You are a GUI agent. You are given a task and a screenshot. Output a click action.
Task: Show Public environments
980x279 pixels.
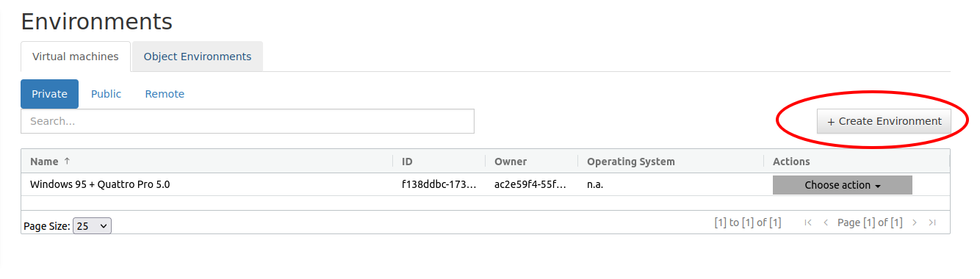106,94
